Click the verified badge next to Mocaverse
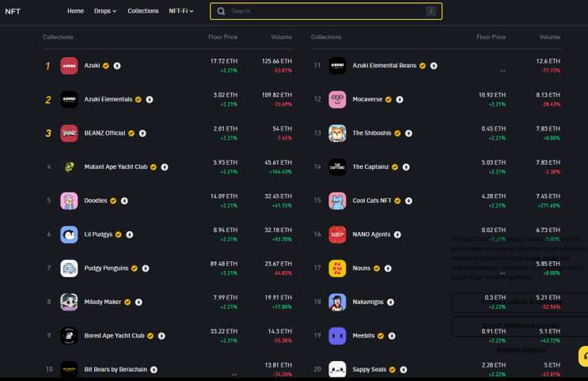 [389, 100]
